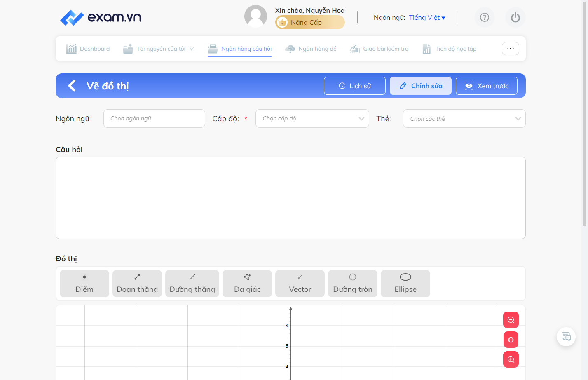The width and height of the screenshot is (588, 380).
Task: Open the Tiến độ học tập tab
Action: (x=450, y=49)
